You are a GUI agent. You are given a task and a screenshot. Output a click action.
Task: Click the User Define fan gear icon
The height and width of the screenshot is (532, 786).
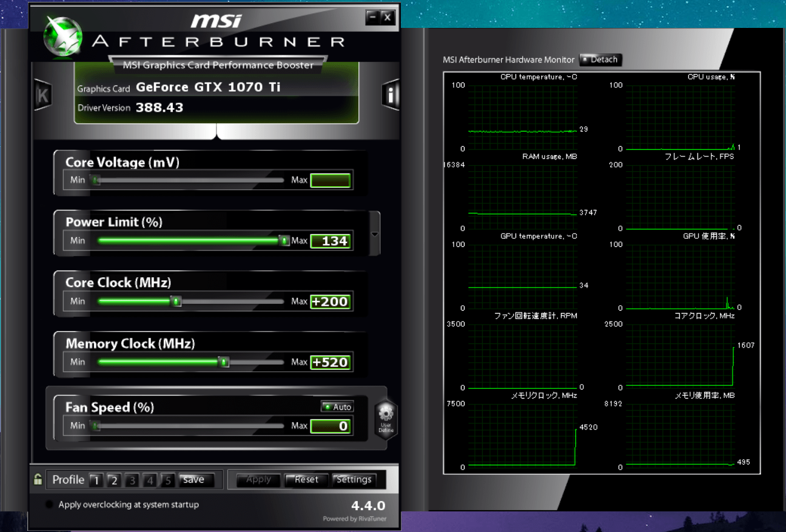coord(386,419)
